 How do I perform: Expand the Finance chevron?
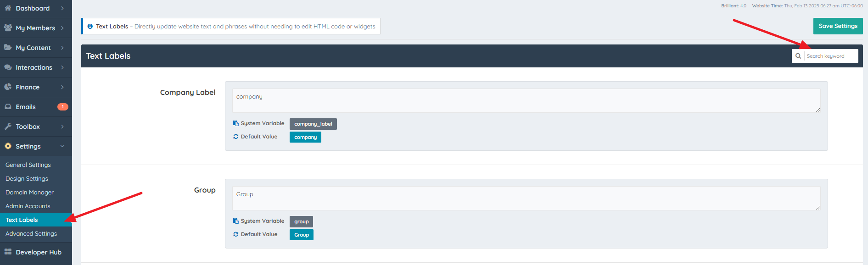62,87
